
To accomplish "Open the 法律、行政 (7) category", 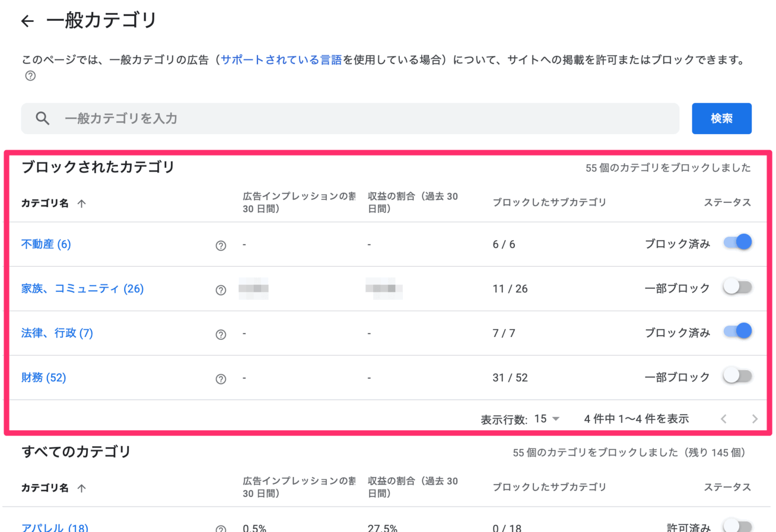I will point(57,333).
